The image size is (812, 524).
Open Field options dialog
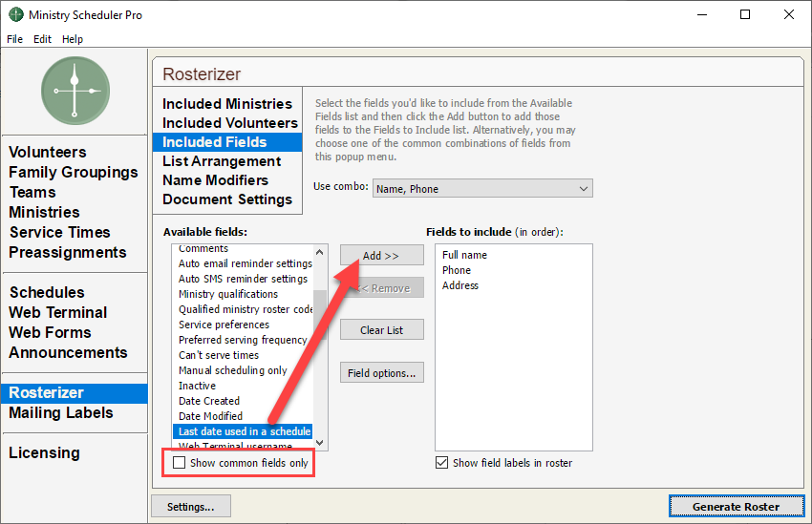[x=382, y=373]
